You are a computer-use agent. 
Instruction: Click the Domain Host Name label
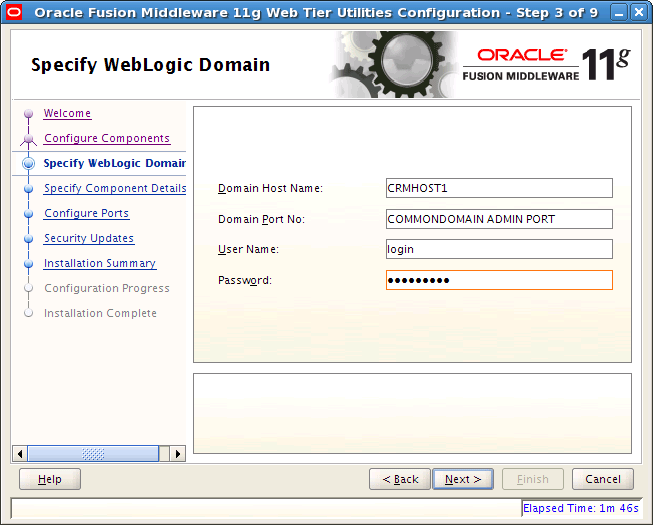point(270,188)
